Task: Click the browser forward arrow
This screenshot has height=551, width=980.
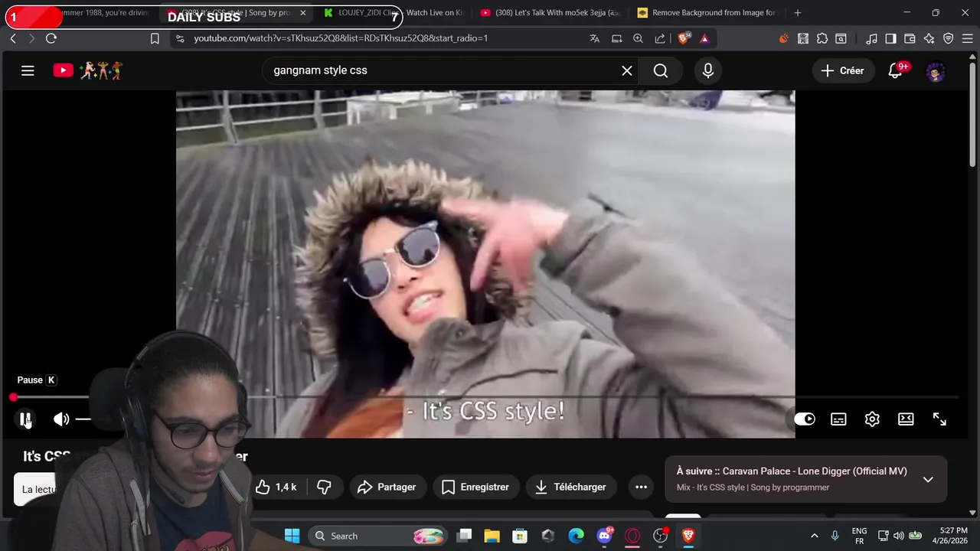Action: (31, 38)
